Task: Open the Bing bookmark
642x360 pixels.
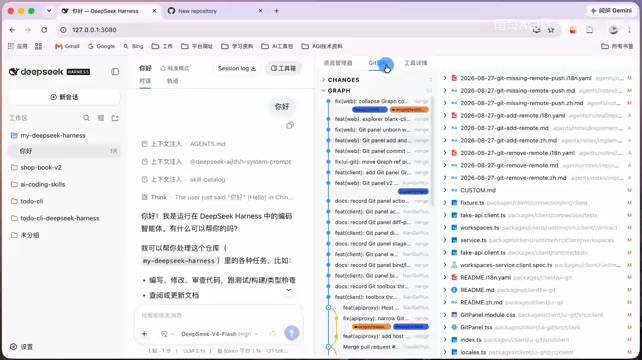Action: (133, 46)
